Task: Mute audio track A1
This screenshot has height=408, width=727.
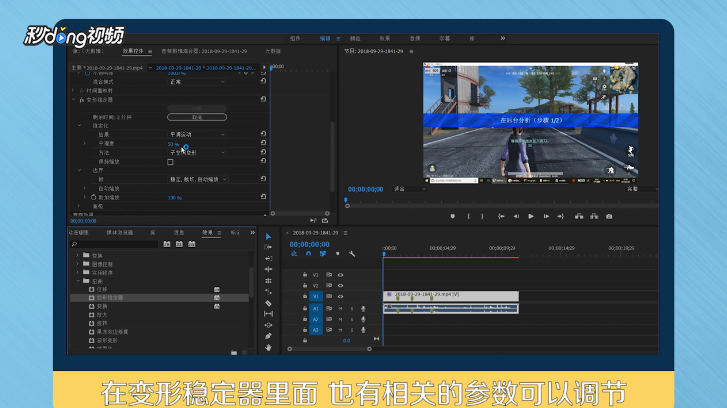Action: tap(340, 308)
